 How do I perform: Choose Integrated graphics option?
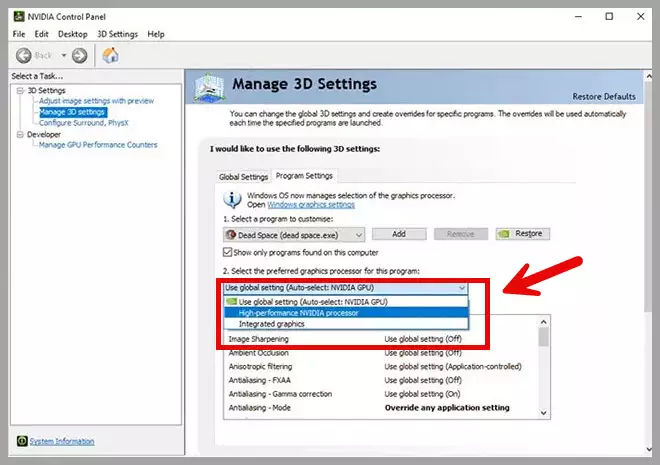pyautogui.click(x=346, y=324)
